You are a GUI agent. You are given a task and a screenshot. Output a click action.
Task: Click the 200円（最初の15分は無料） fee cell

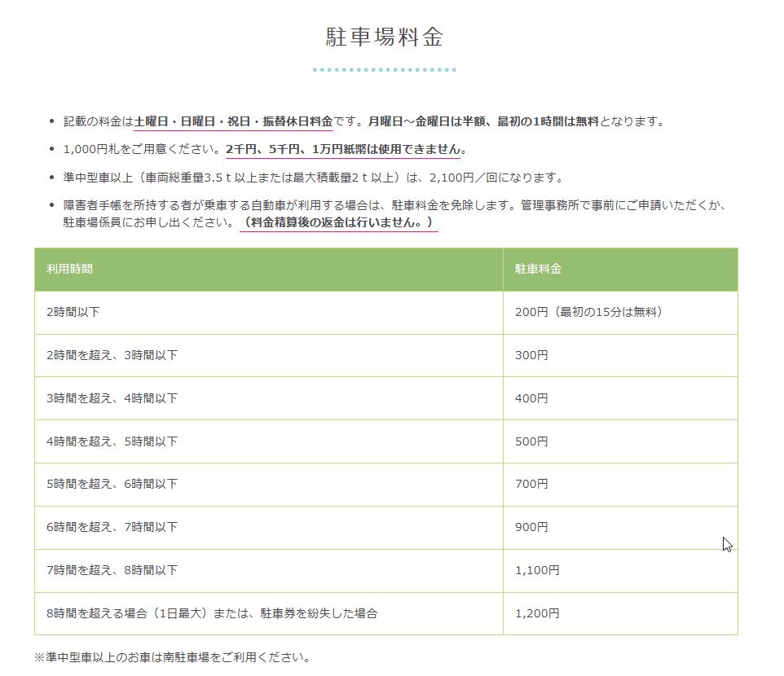(588, 312)
